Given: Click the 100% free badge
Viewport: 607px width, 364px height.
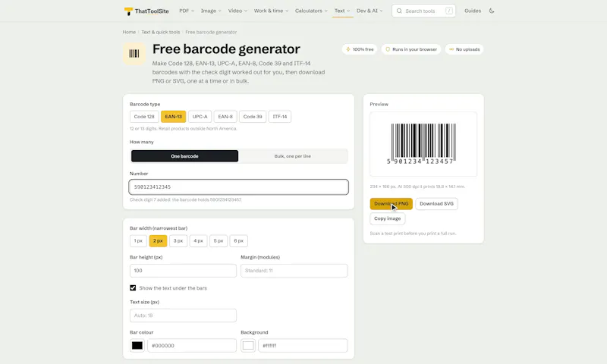Looking at the screenshot, I should click(x=360, y=49).
